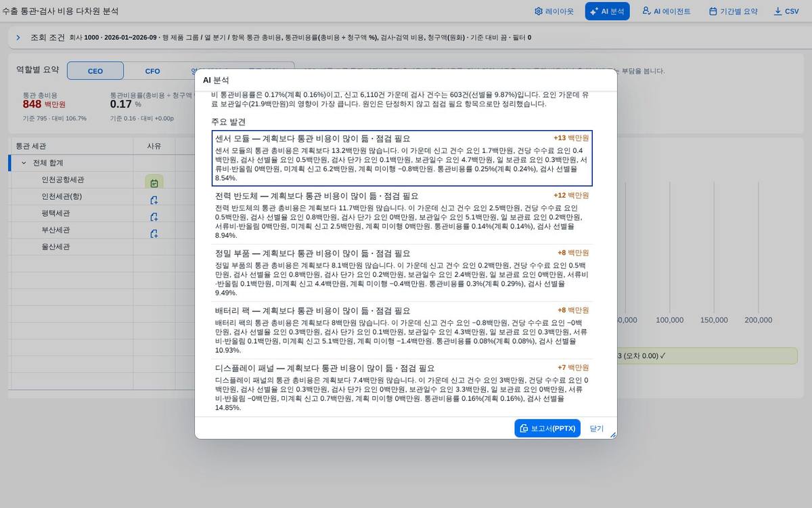Open the AI 에이전트 panel
This screenshot has width=812, height=508.
click(x=666, y=11)
